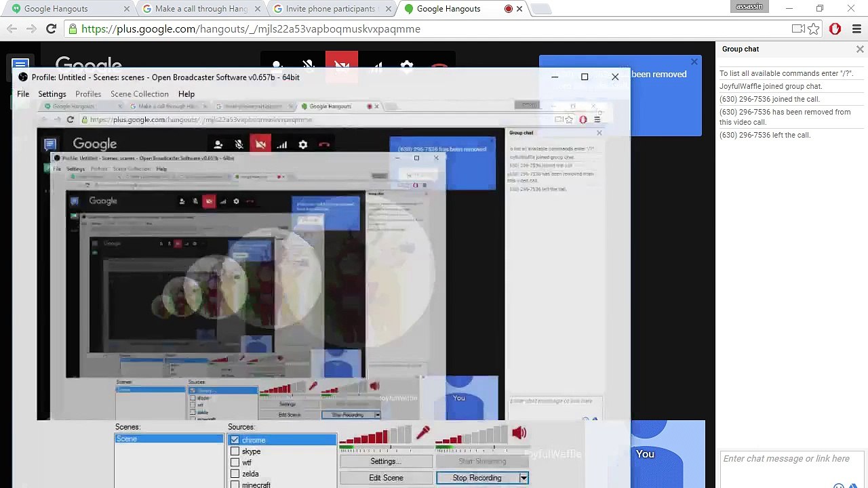Go back in Chrome
This screenshot has height=488, width=868.
point(12,28)
